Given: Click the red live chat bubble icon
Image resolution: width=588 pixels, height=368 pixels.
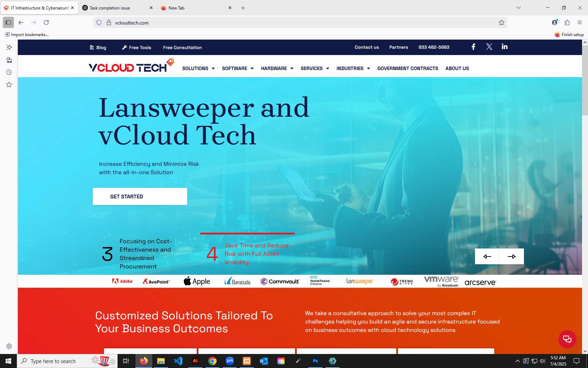Looking at the screenshot, I should coord(567,339).
